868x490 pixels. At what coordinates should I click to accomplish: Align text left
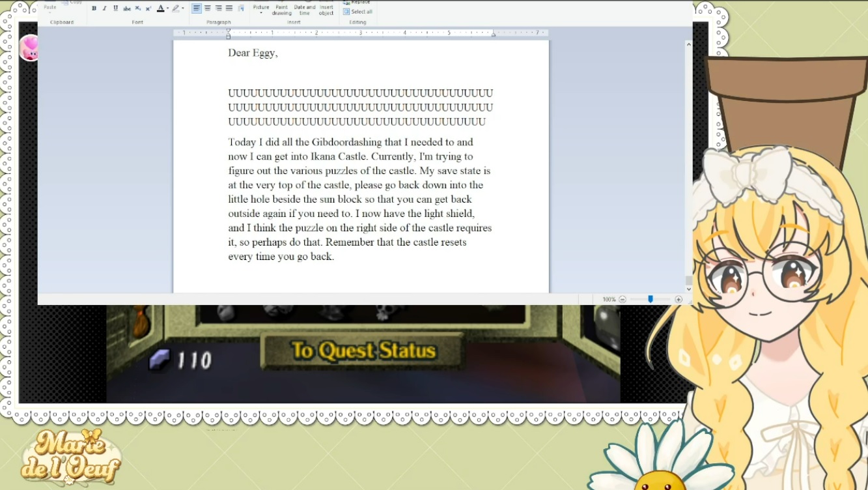coord(197,8)
